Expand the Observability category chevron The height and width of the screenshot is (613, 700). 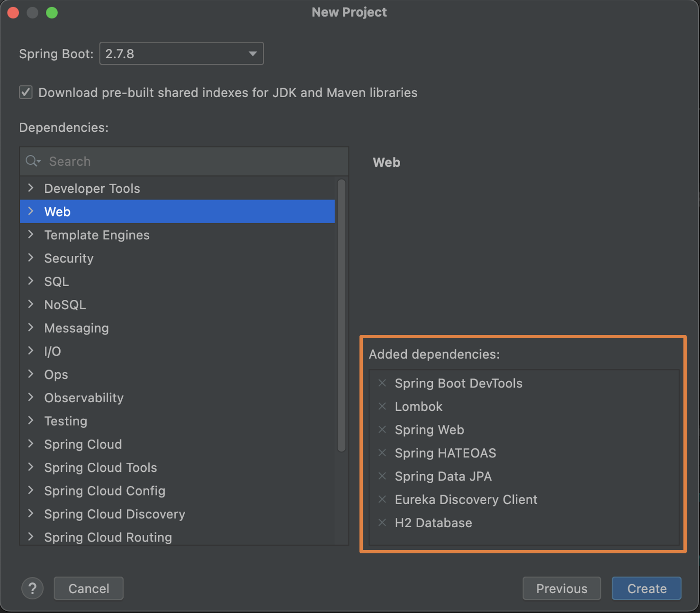click(x=31, y=397)
